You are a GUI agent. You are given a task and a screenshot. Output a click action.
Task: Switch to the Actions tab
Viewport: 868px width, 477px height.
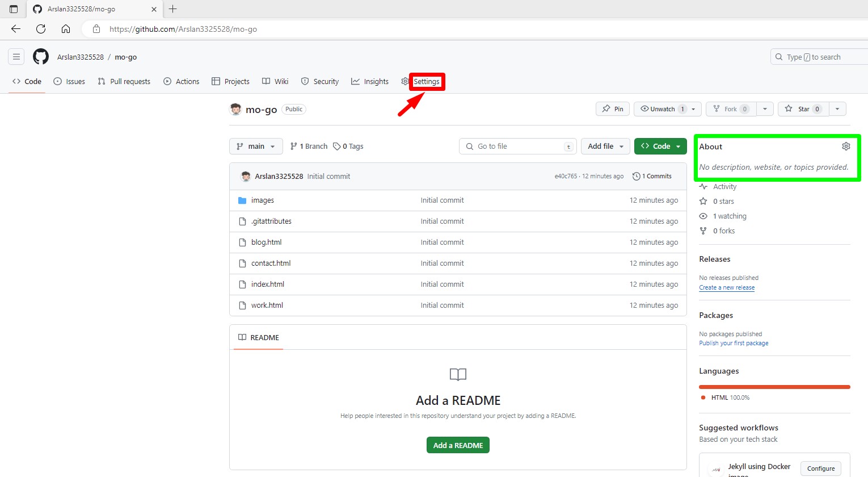pos(182,82)
